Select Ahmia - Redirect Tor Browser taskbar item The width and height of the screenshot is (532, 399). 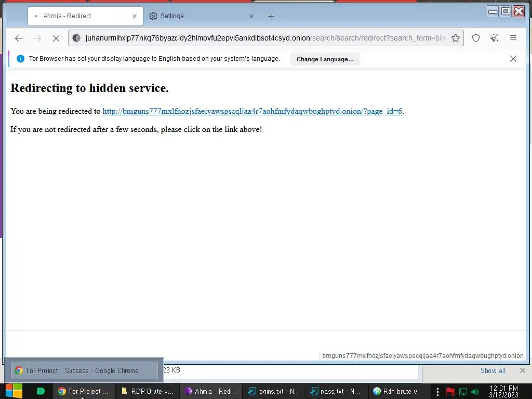coord(211,391)
